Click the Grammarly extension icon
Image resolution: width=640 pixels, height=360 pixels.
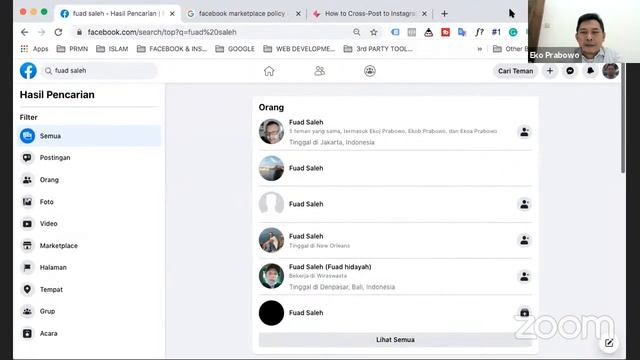(513, 32)
